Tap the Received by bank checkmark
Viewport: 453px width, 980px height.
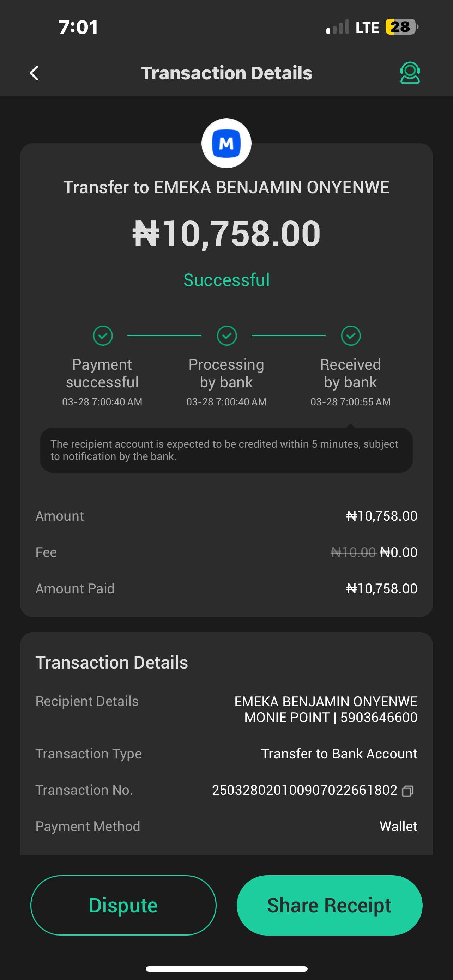tap(351, 335)
